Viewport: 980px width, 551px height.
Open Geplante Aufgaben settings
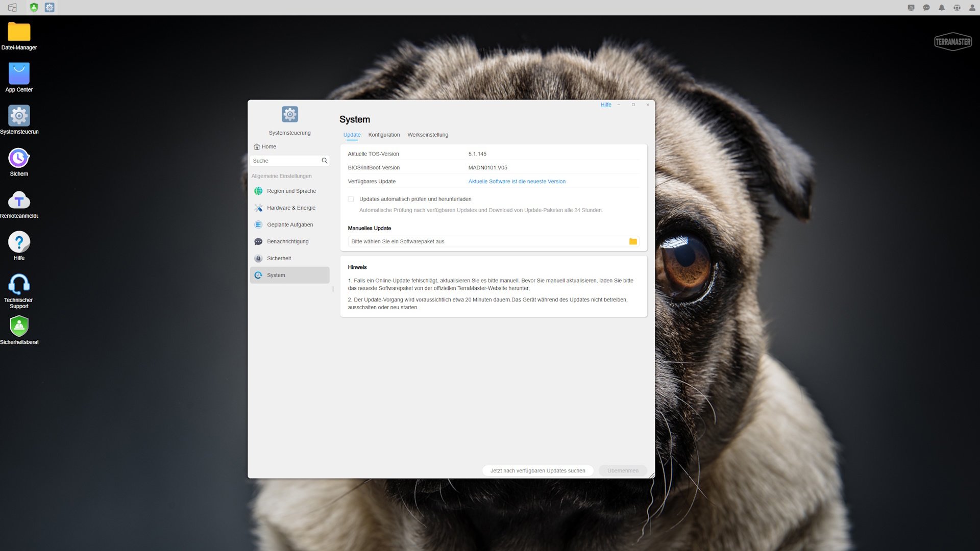pyautogui.click(x=290, y=225)
